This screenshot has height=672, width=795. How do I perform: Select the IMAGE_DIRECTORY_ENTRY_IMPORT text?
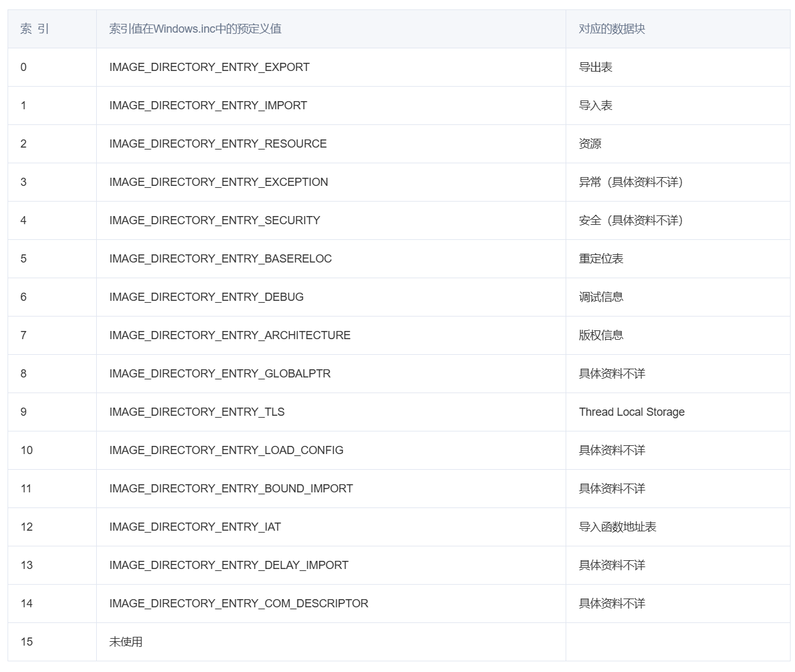pyautogui.click(x=208, y=106)
